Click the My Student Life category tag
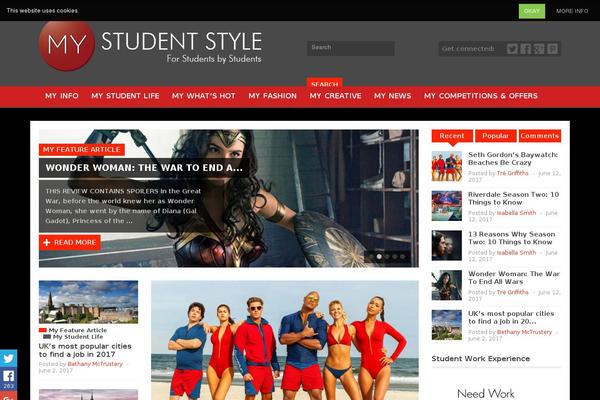Image resolution: width=600 pixels, height=400 pixels. pos(78,337)
